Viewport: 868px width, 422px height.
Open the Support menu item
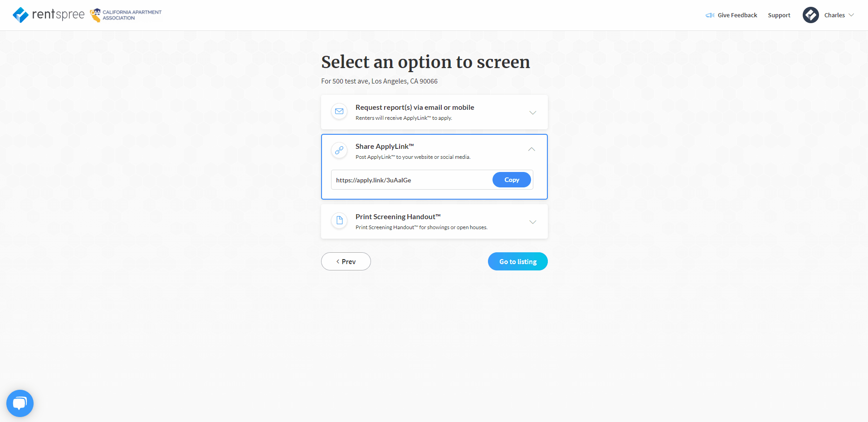coord(779,15)
